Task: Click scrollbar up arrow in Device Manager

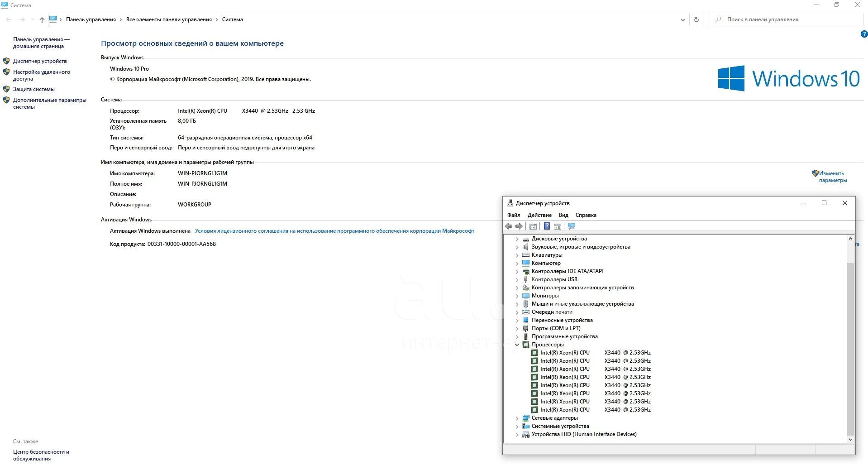Action: [850, 239]
